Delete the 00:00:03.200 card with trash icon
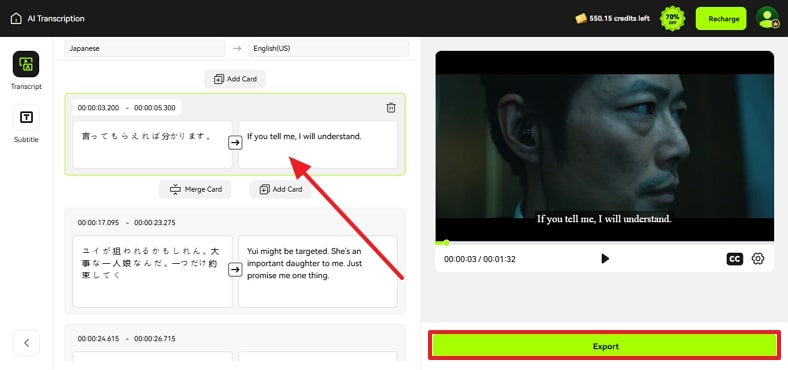Screen dimensions: 788x370 point(391,108)
